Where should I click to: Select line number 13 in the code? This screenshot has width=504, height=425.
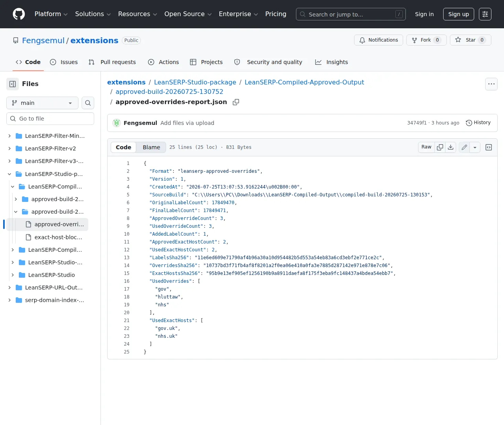(x=127, y=258)
